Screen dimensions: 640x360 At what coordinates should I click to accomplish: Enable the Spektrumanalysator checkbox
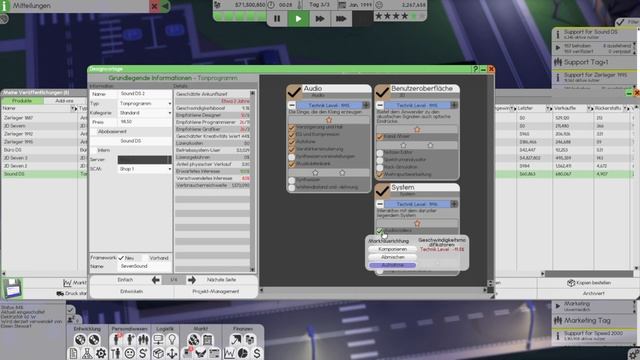pyautogui.click(x=380, y=160)
